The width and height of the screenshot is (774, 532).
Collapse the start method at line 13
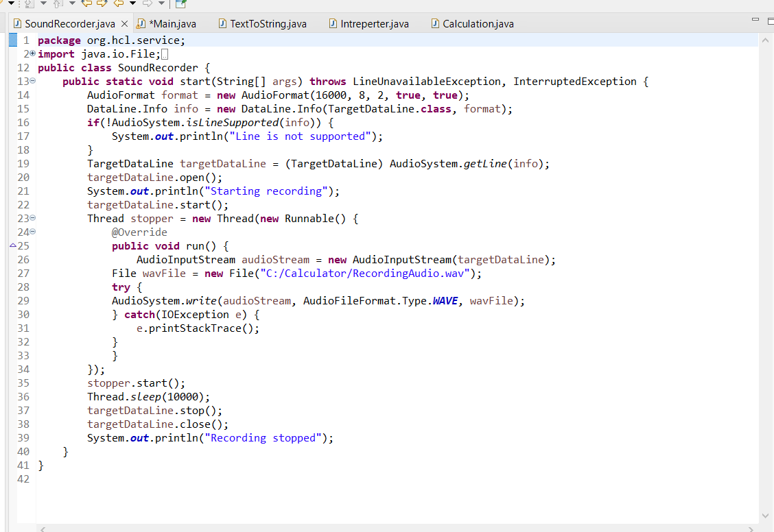point(32,80)
